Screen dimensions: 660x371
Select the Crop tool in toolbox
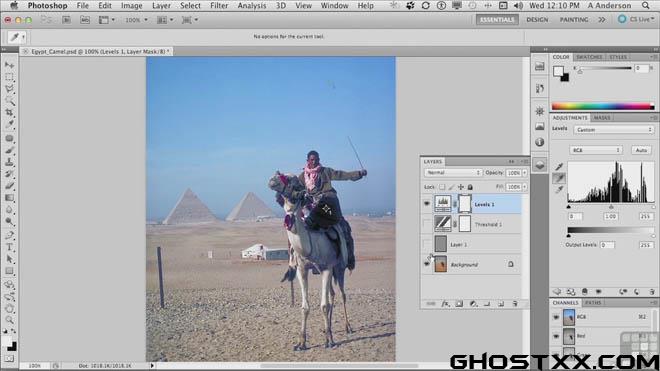tap(9, 112)
